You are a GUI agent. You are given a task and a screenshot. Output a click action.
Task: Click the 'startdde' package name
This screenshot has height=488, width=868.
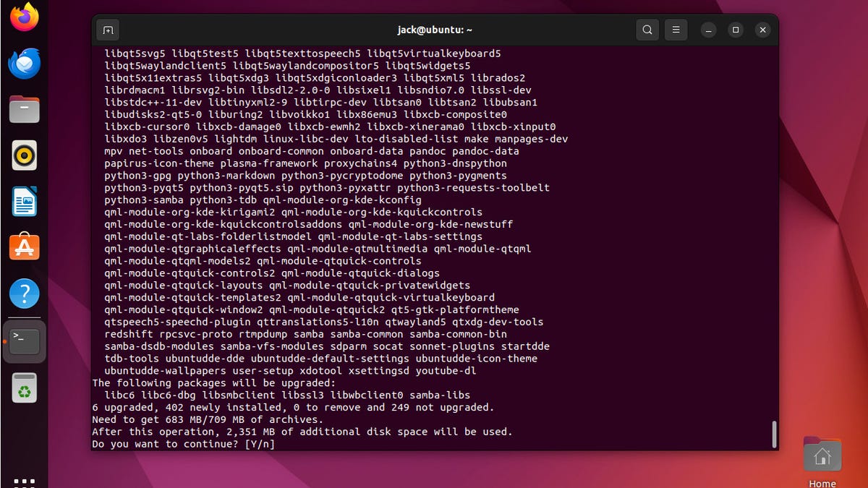point(524,346)
